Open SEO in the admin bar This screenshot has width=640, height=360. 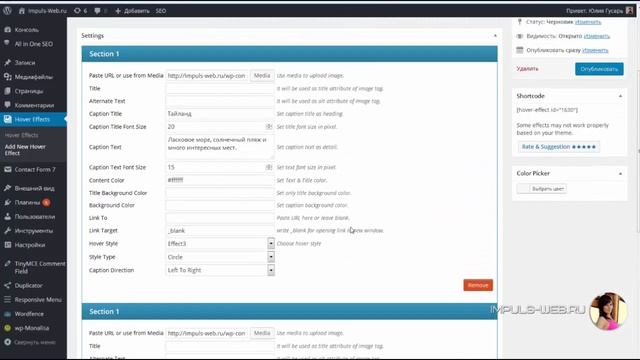coord(160,11)
